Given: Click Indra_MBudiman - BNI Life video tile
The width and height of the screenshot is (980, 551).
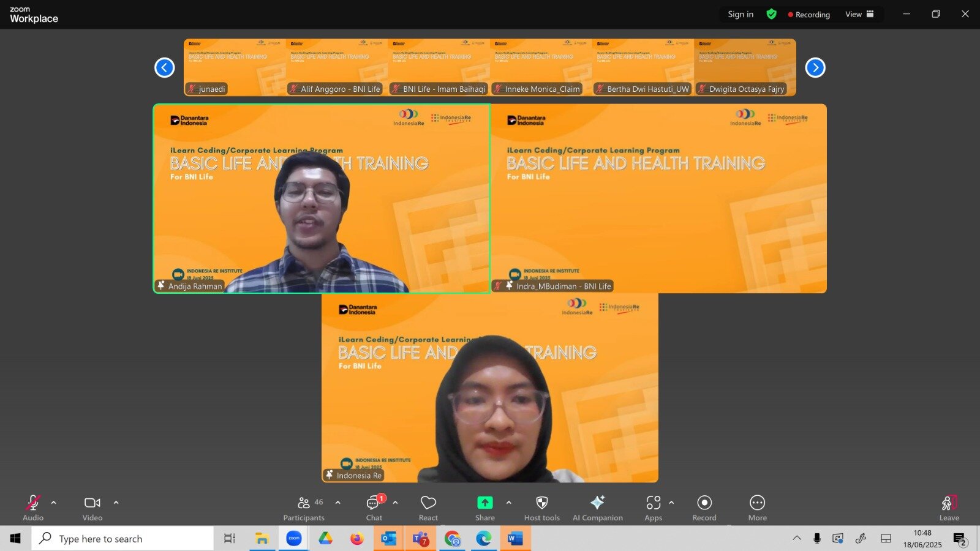Looking at the screenshot, I should click(659, 198).
